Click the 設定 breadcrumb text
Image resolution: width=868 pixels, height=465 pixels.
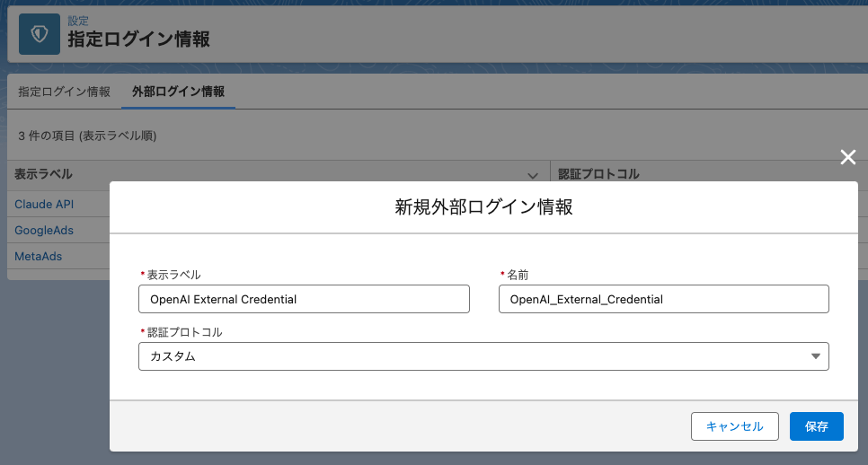coord(78,21)
